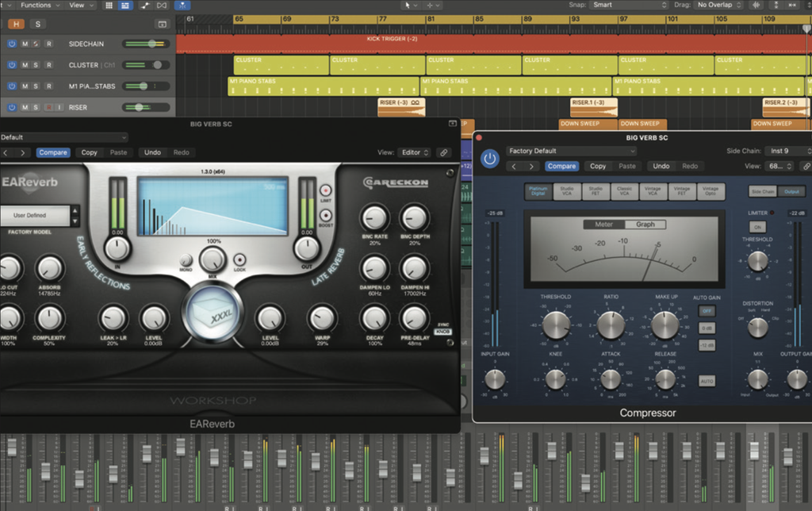Change the Side Chain input from Inst 9
The height and width of the screenshot is (511, 812).
pos(787,150)
